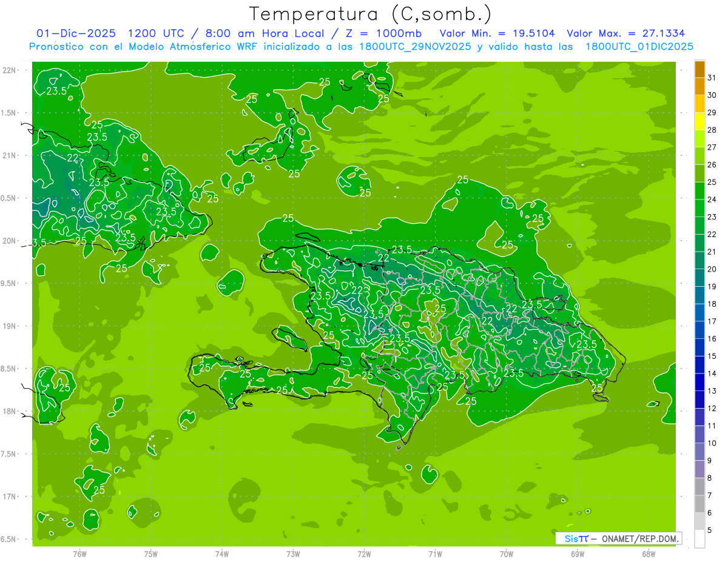Click the "8.5N" latitude axis label
Viewport: 728px width, 562px height.
(x=9, y=369)
